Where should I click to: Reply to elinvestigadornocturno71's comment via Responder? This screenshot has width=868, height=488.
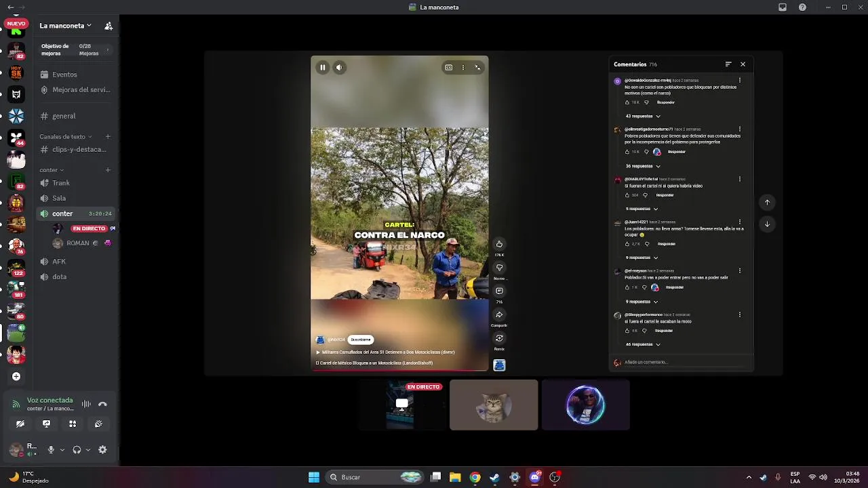pyautogui.click(x=676, y=152)
